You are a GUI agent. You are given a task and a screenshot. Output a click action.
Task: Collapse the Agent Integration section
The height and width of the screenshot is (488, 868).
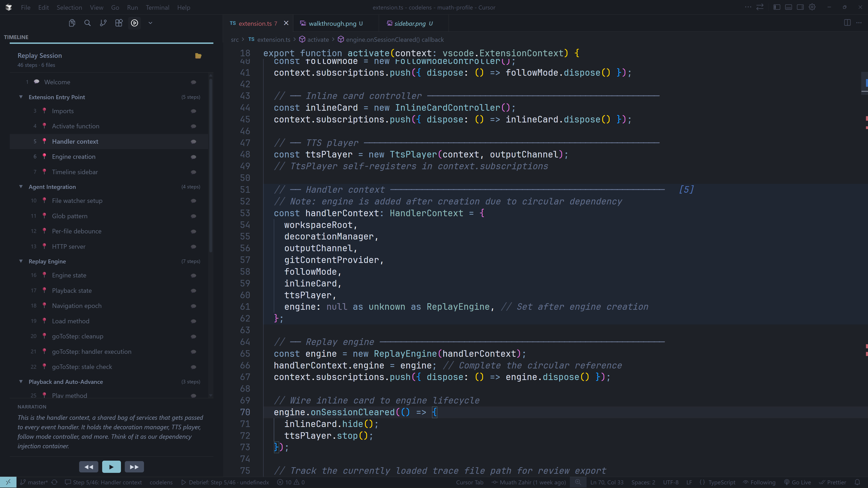(x=21, y=187)
